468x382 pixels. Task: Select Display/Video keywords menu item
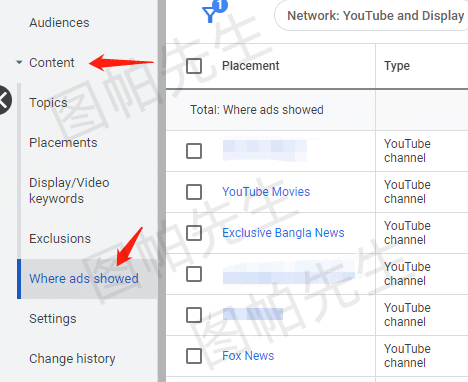(x=69, y=191)
